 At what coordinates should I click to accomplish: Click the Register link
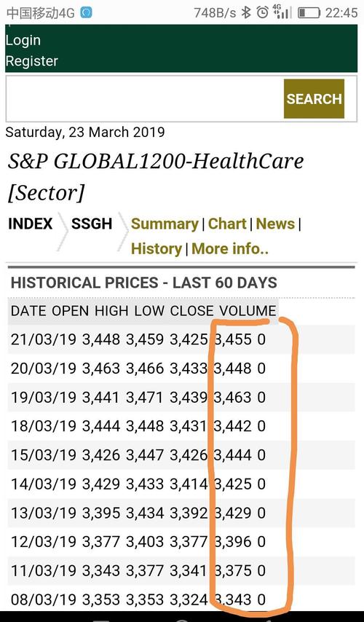coord(32,60)
